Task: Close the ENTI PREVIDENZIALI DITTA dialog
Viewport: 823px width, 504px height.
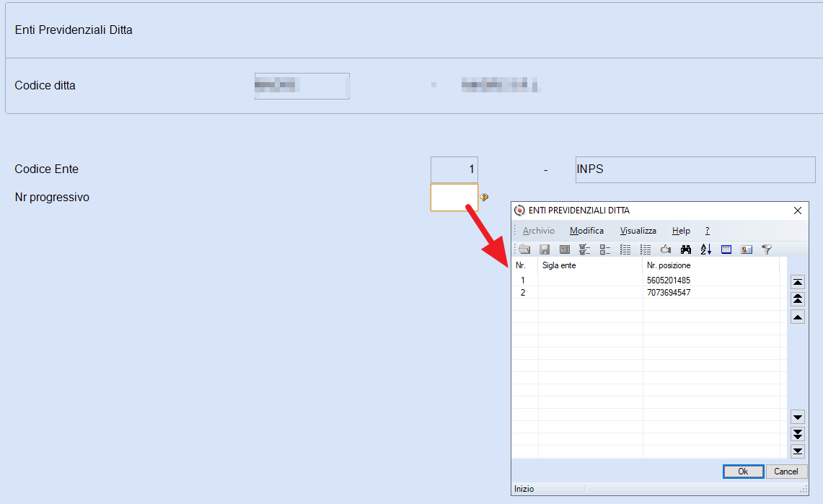Action: 798,211
